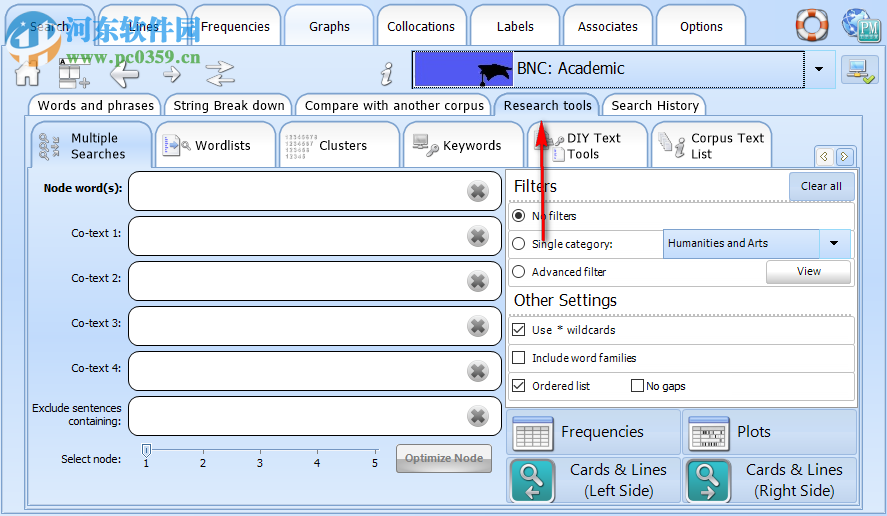Open the Wordlists tab
This screenshot has width=887, height=516.
tap(216, 146)
